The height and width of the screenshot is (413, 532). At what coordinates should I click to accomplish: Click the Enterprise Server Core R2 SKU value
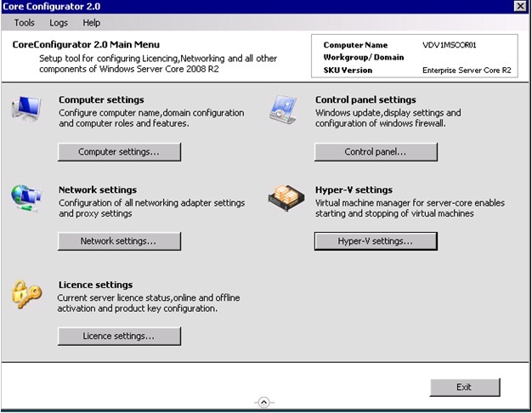tap(467, 71)
